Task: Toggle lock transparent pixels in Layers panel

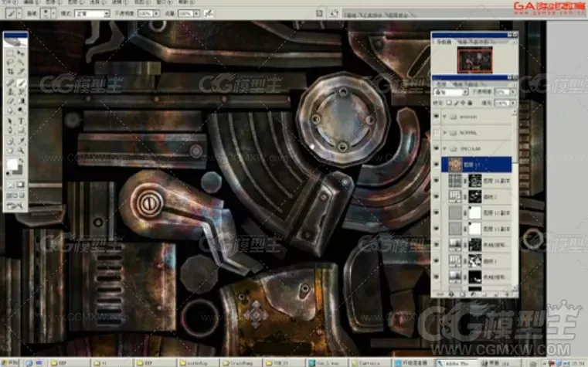Action: coord(449,103)
